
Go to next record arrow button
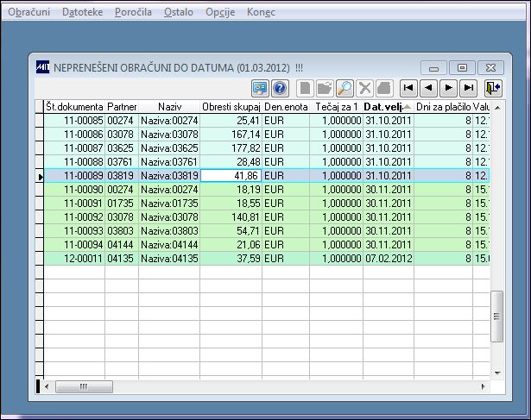pos(448,88)
